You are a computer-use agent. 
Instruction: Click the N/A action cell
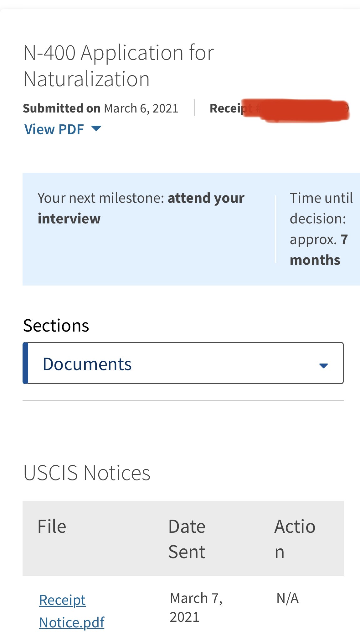(x=287, y=598)
